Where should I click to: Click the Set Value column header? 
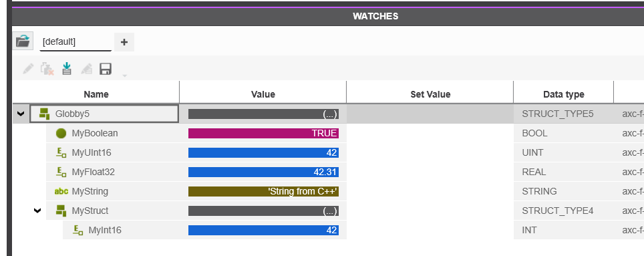point(430,94)
